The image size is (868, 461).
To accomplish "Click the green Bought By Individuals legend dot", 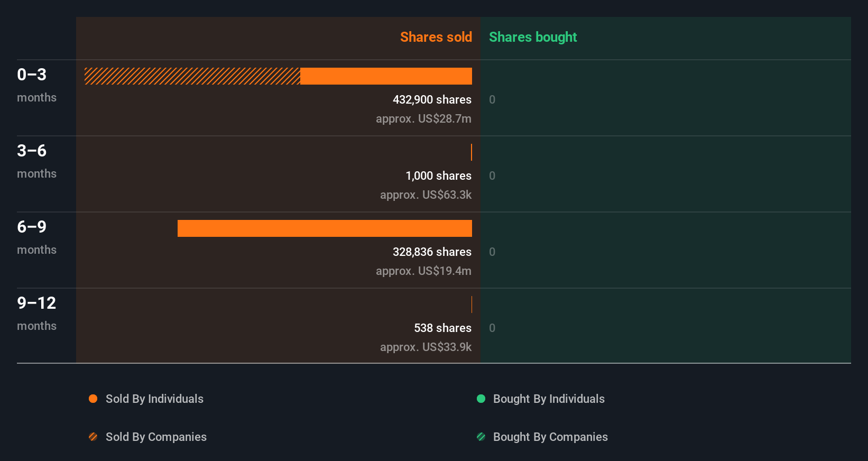I will tap(481, 399).
